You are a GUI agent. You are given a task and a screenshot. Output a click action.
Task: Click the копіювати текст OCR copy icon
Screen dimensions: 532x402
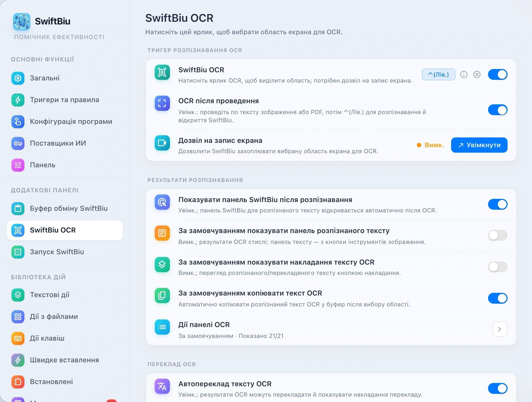162,296
